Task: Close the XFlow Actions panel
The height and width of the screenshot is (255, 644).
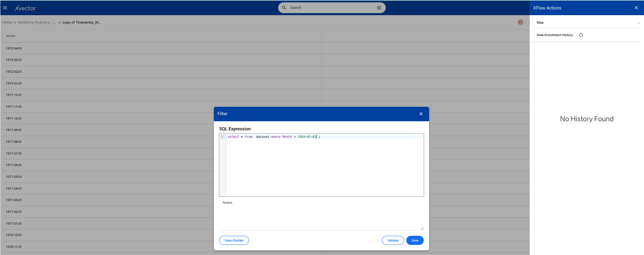Action: pos(636,8)
